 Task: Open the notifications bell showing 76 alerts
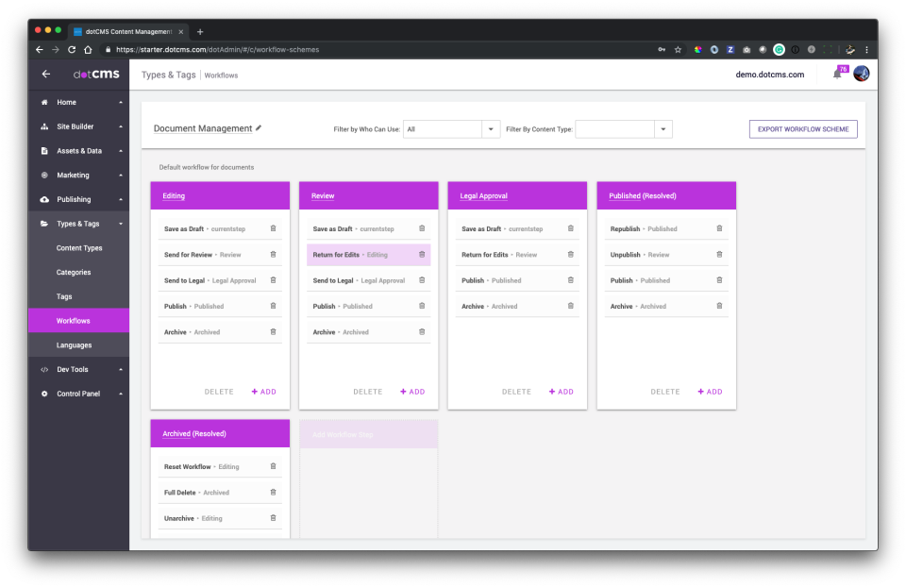click(836, 72)
